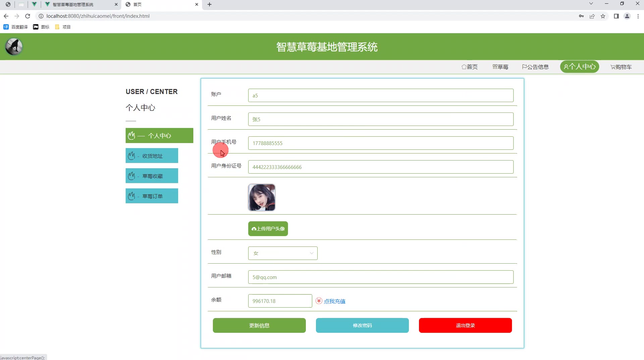Click the 用户手机号 input field
Viewport: 644px width, 360px height.
click(x=381, y=143)
